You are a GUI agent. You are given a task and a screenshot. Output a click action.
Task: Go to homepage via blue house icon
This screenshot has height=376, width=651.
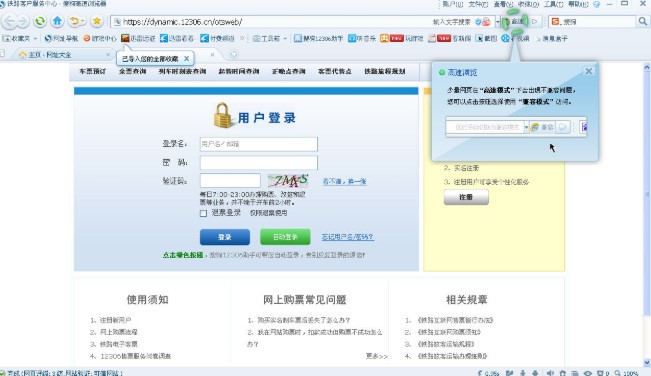tap(57, 21)
